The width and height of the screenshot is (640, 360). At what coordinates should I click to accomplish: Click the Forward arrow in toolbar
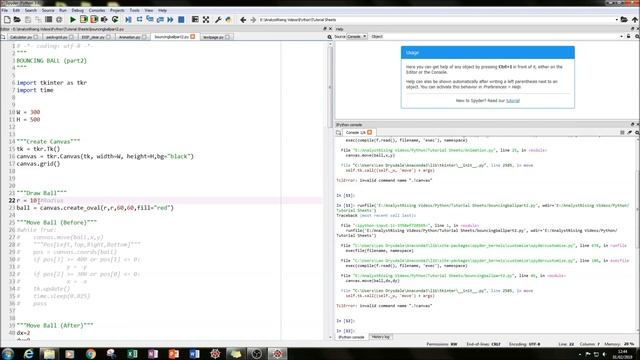coord(253,19)
